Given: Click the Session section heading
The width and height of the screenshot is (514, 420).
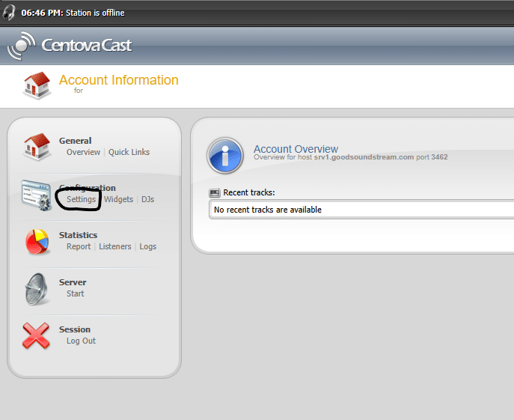Looking at the screenshot, I should point(75,329).
